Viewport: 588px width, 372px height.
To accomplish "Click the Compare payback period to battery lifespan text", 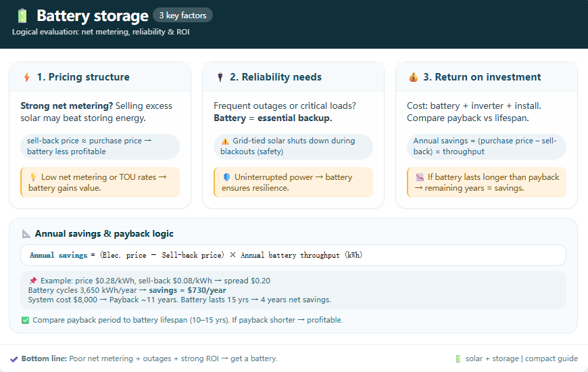I will [187, 320].
